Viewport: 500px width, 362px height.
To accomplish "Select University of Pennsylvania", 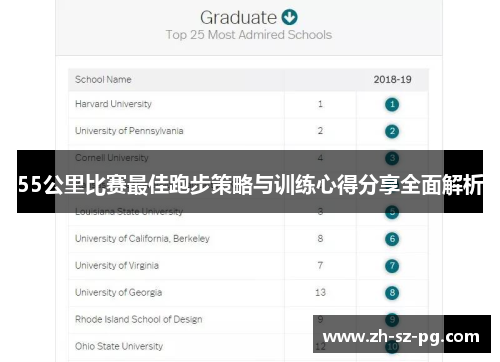I will coord(129,131).
